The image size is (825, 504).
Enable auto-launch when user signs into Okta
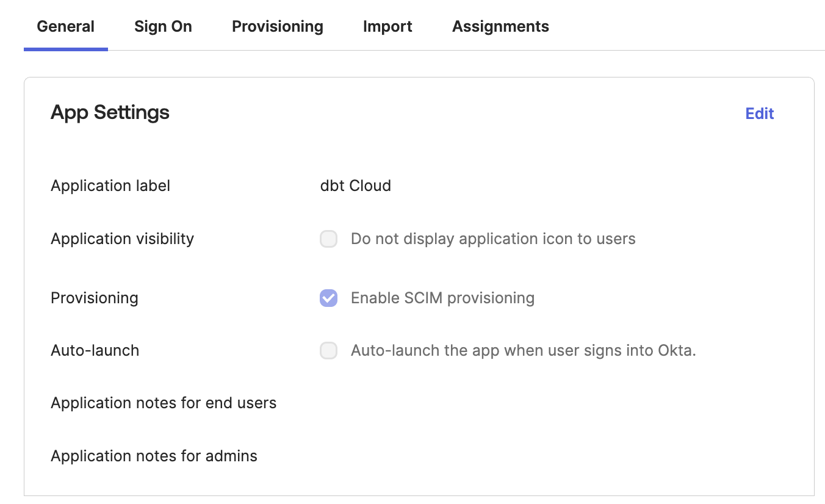[328, 350]
